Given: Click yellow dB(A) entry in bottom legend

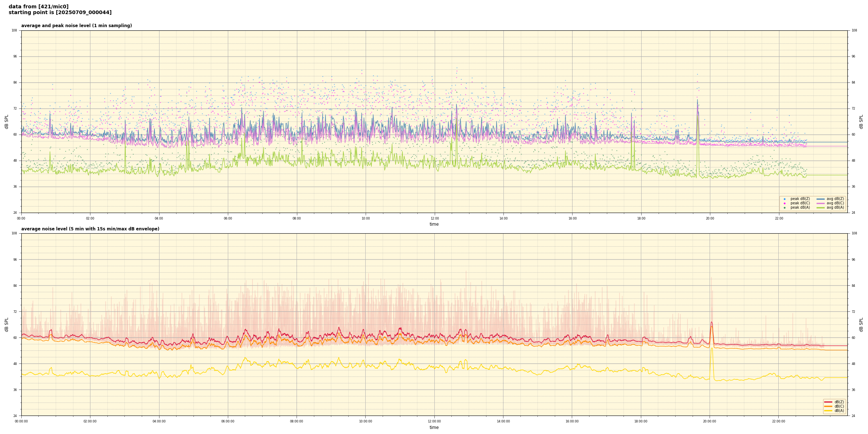Looking at the screenshot, I should (828, 410).
